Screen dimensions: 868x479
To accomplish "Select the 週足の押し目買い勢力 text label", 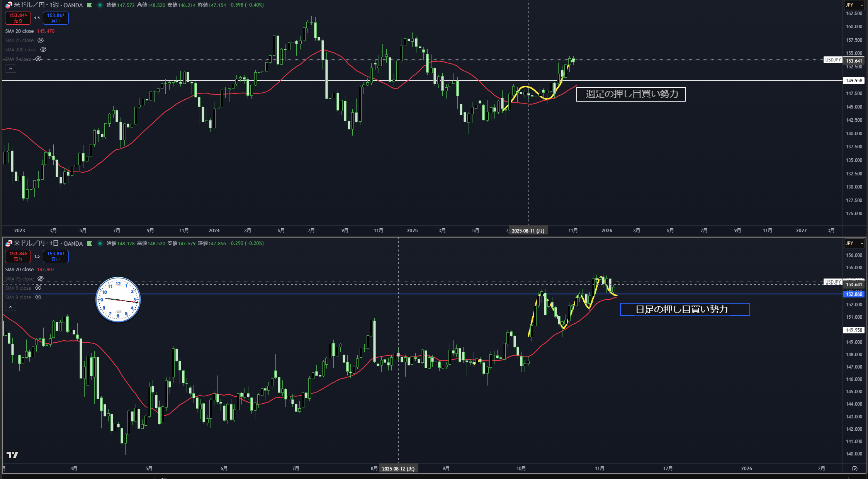I will coord(631,94).
